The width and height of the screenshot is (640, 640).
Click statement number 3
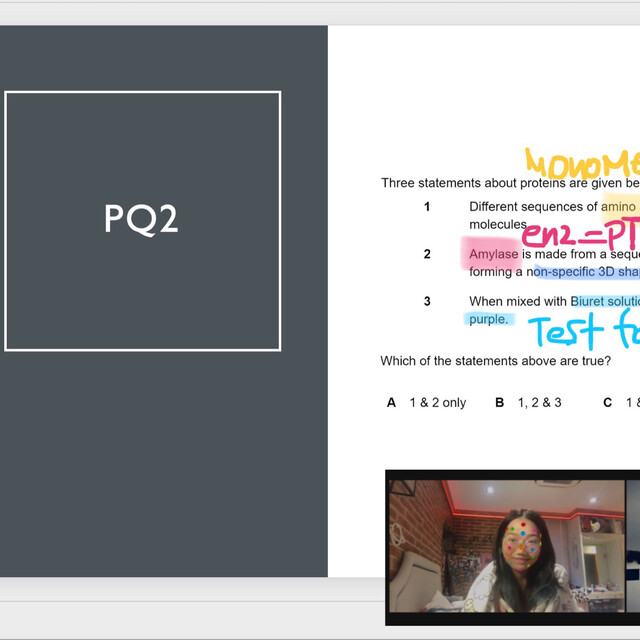(427, 301)
